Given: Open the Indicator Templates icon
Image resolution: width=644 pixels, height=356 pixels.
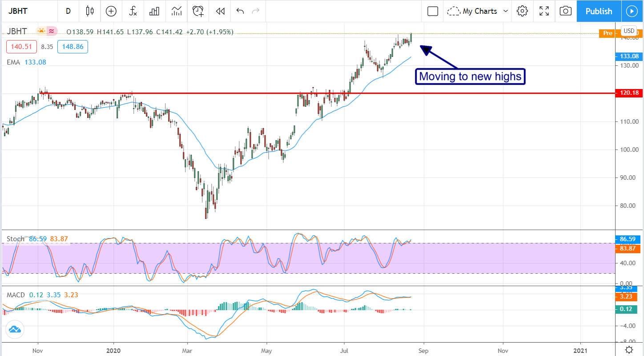Looking at the screenshot, I should coord(176,11).
